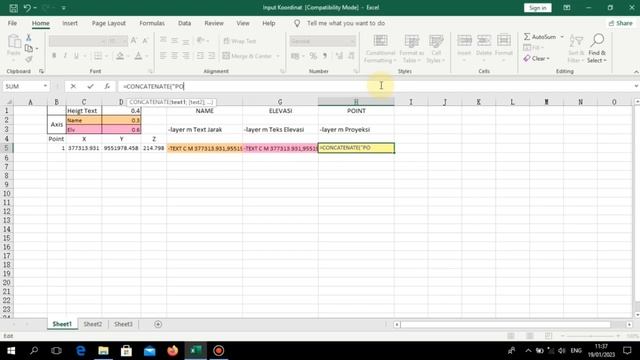
Task: Open Font settings dialog launcher
Action: (151, 71)
